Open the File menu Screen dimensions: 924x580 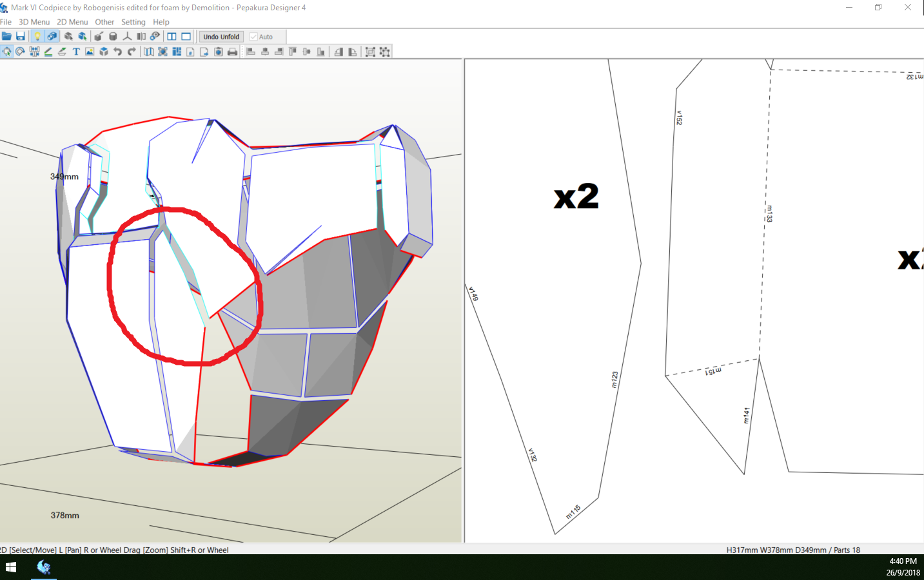click(x=6, y=22)
